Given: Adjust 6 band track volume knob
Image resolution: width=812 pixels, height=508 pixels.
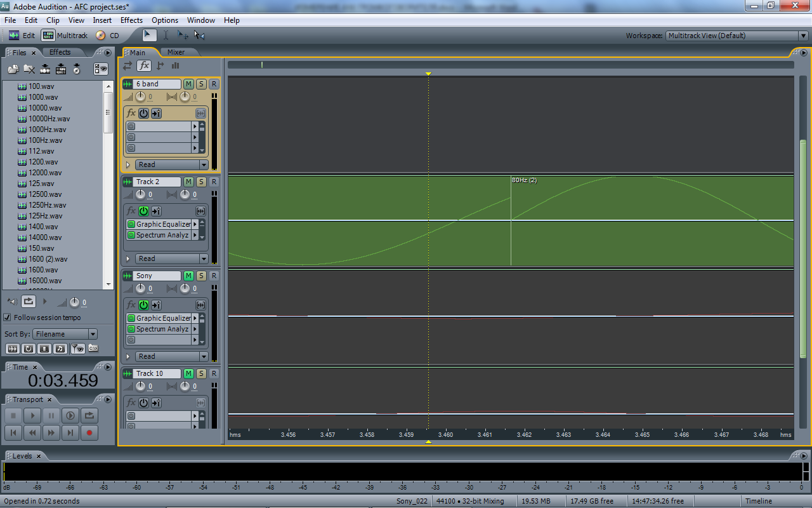Looking at the screenshot, I should click(x=141, y=97).
